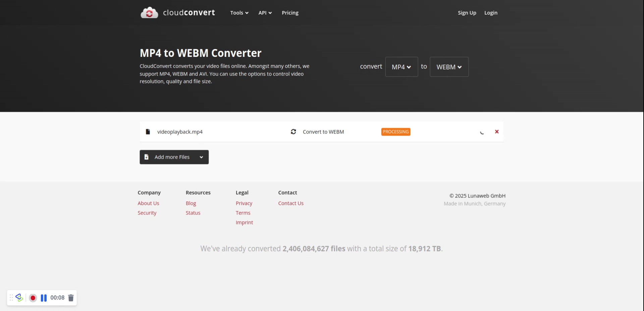Click the Login link
644x311 pixels.
(x=491, y=13)
